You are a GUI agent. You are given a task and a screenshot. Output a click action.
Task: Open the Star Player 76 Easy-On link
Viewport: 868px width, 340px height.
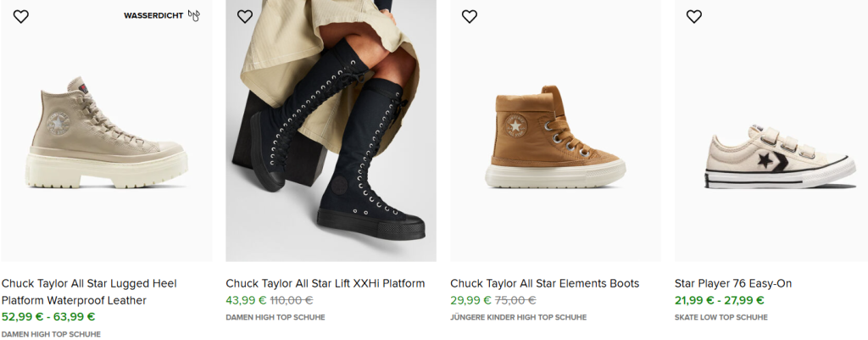click(732, 283)
